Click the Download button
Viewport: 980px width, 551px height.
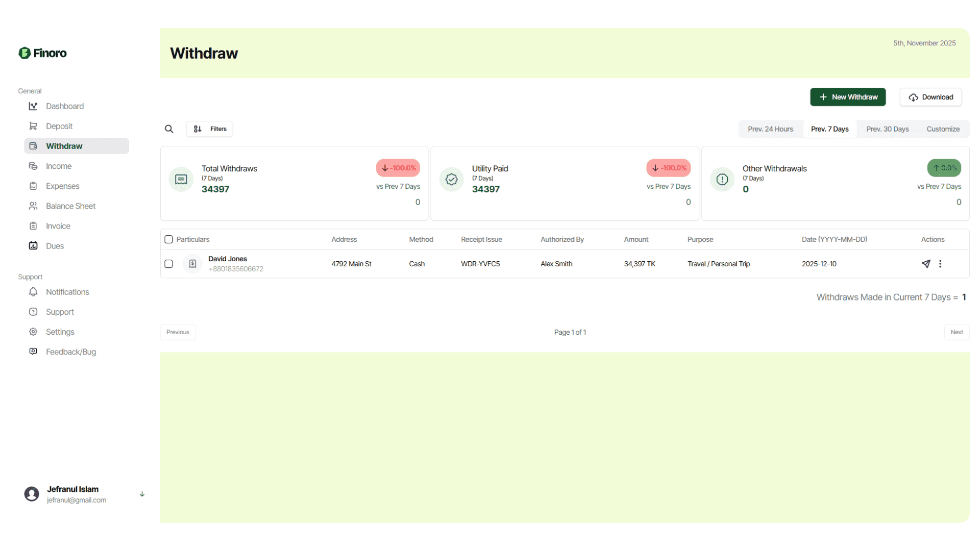[930, 97]
